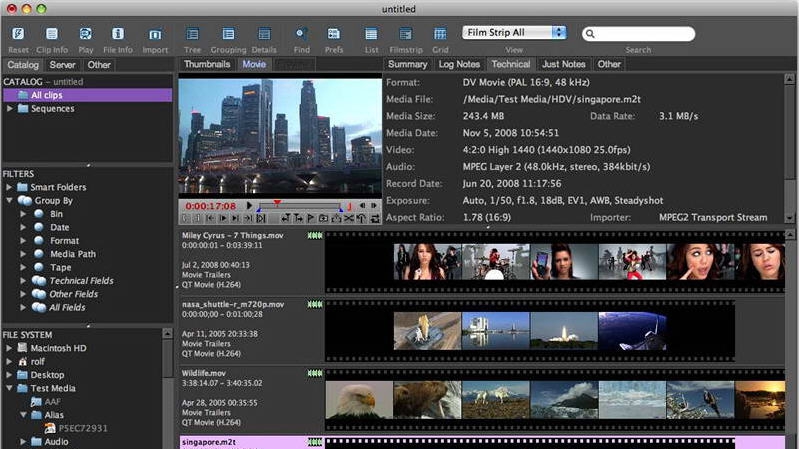799x449 pixels.
Task: Click the camera poster-frame icon in the player
Action: [323, 218]
